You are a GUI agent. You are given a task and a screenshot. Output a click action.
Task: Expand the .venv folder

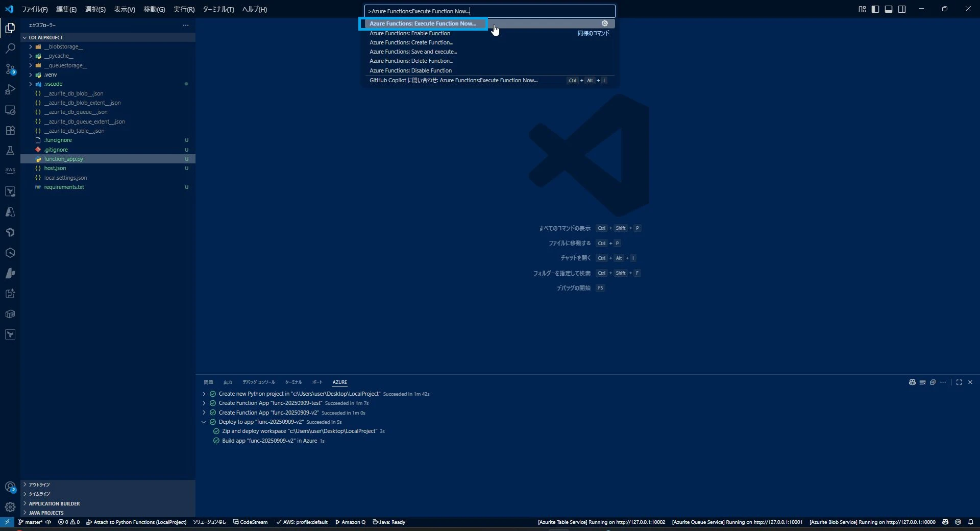108,75
